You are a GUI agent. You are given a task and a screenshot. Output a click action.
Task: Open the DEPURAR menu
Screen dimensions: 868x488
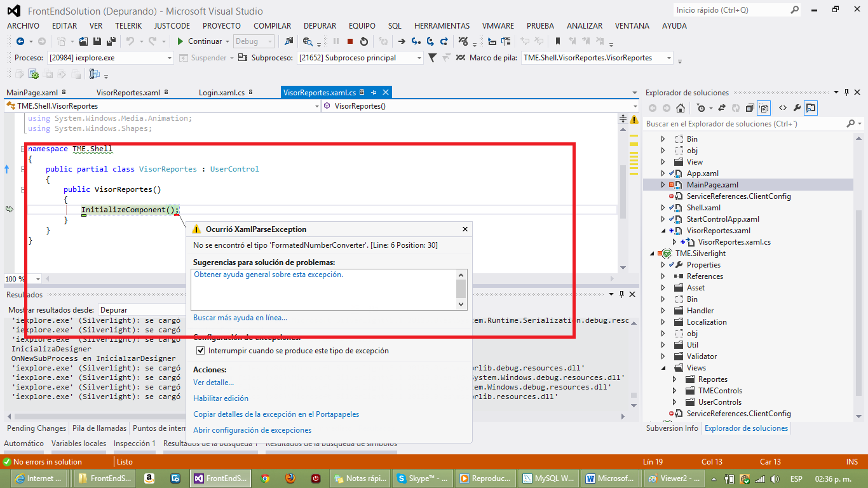[x=320, y=26]
